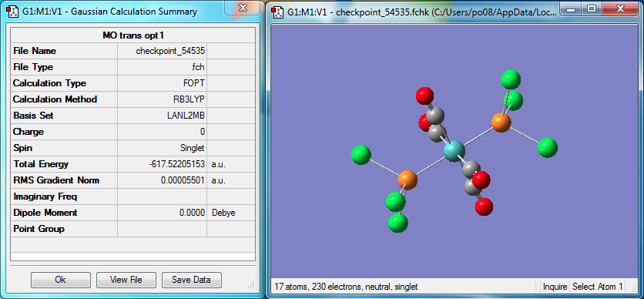
Task: Select the Total Energy value cell
Action: 163,164
